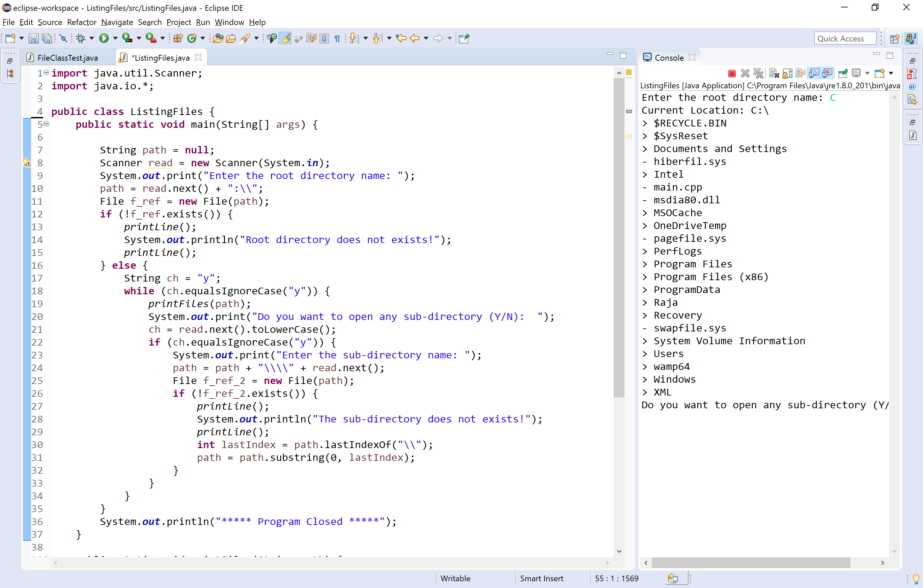Clear the Console output

773,73
